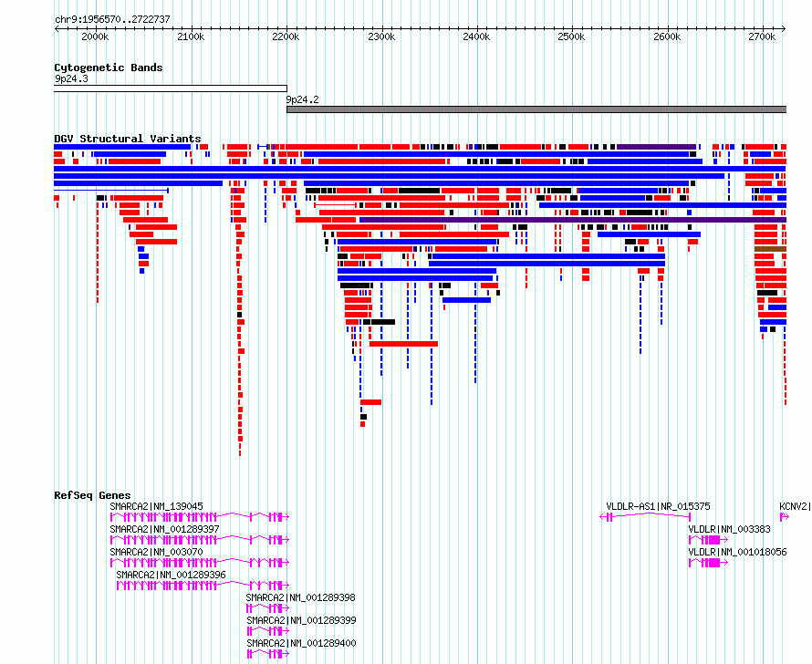Click the 2600k ruler tick label
Screen dimensions: 812x664
click(667, 36)
